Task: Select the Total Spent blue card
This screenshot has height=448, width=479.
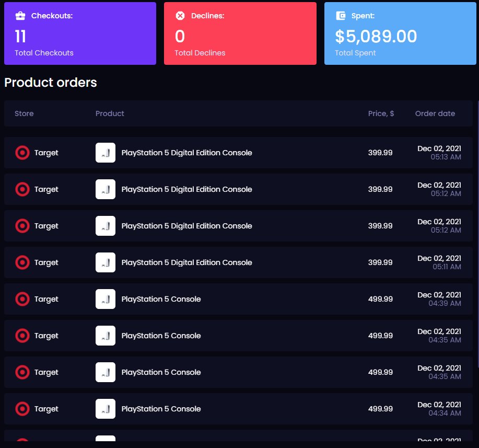Action: point(400,33)
